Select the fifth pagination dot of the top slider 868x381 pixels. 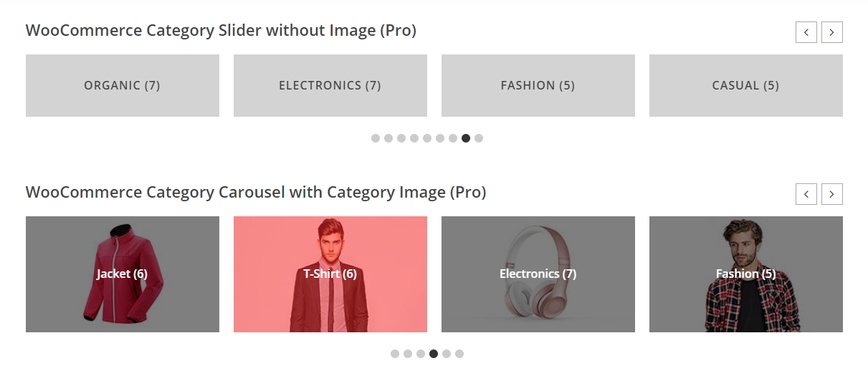(427, 138)
